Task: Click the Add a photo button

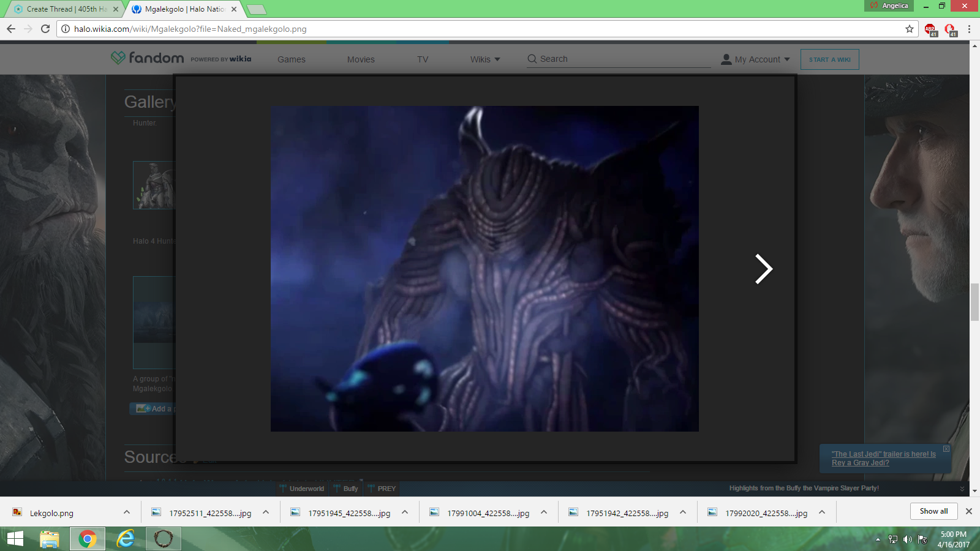Action: (x=153, y=408)
